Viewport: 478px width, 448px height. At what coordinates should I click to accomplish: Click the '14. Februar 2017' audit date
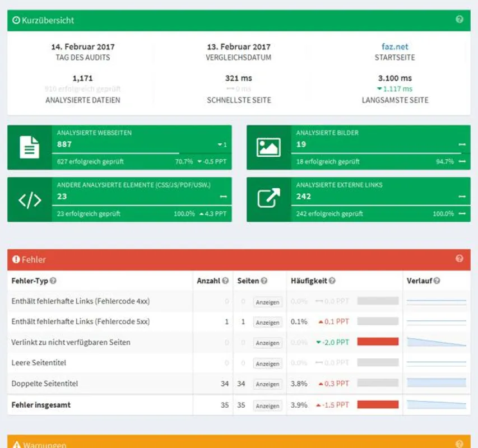pyautogui.click(x=83, y=46)
